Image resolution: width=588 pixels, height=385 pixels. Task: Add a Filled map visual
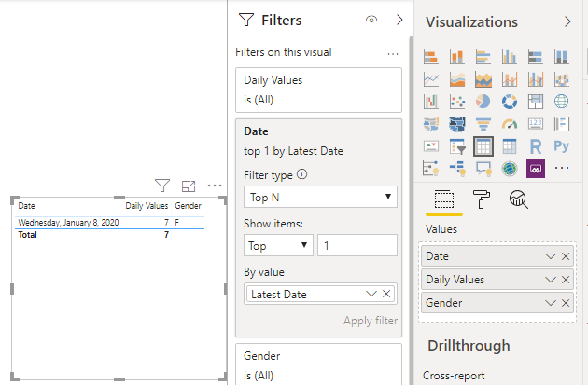(431, 124)
